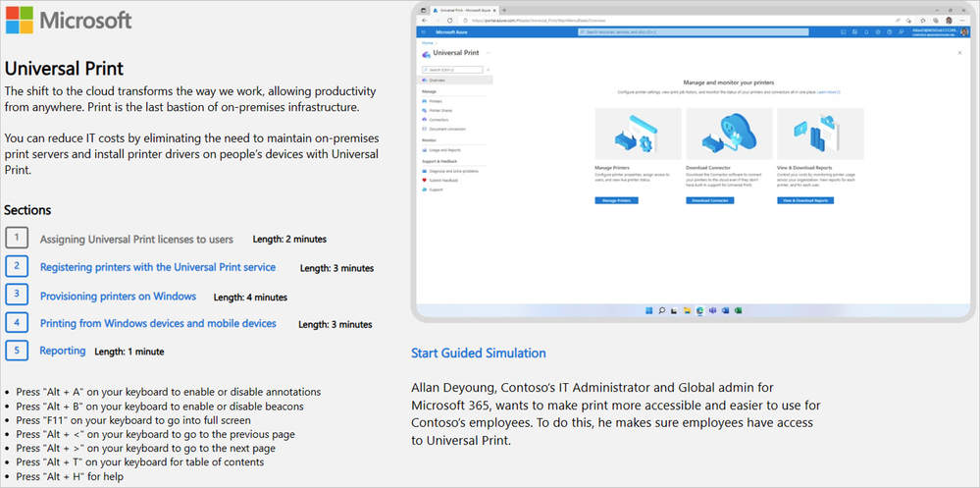Select Usage and Reports menu item
The height and width of the screenshot is (488, 980).
[x=441, y=150]
